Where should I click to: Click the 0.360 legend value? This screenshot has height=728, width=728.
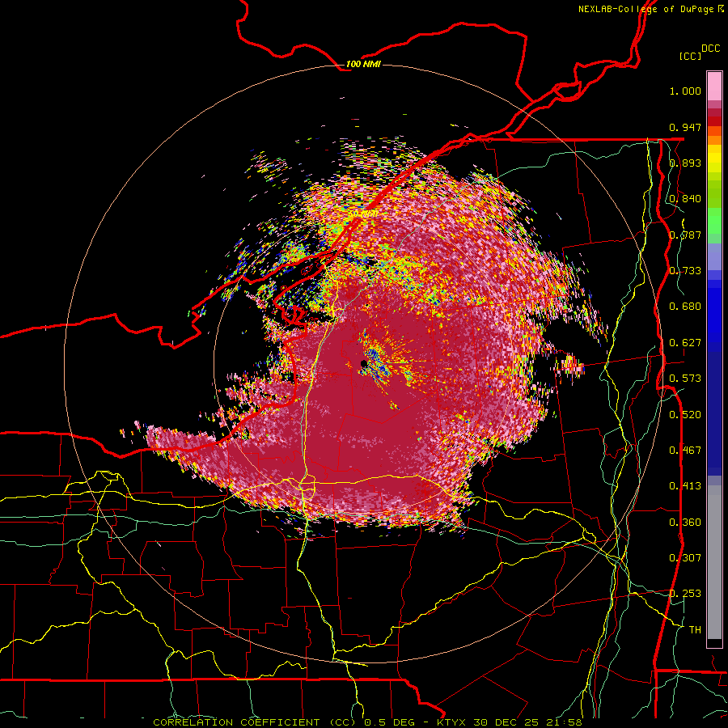[685, 523]
